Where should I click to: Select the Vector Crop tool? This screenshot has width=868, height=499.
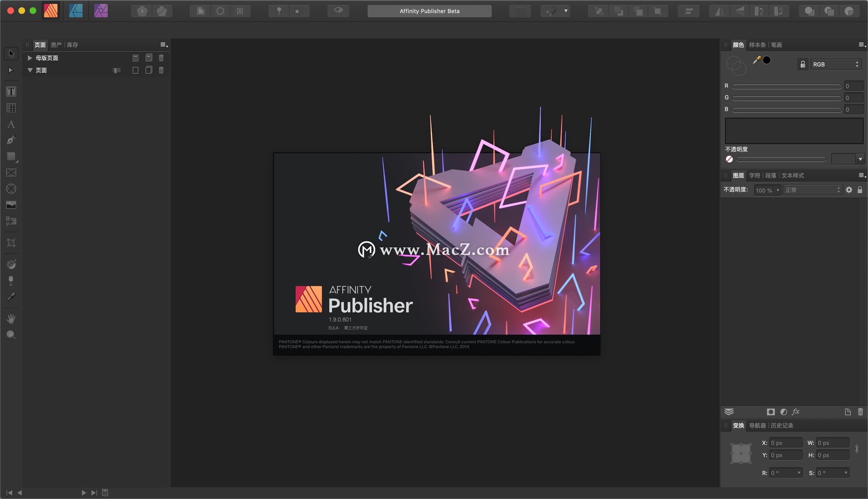coord(11,243)
